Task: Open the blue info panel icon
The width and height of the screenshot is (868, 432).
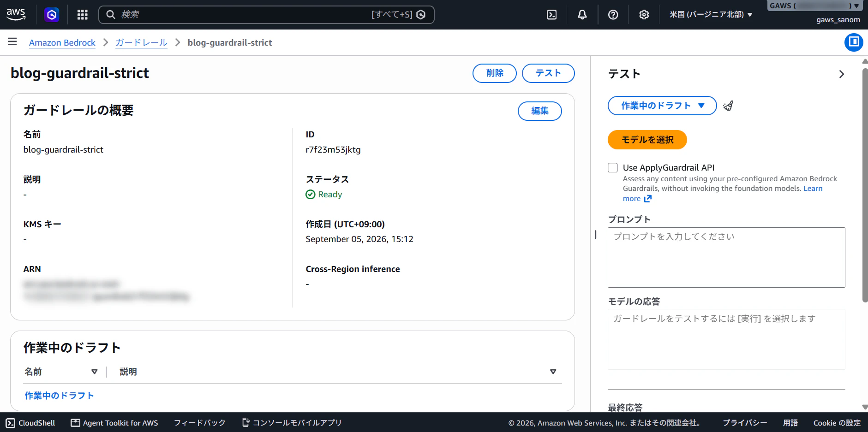Action: pos(854,42)
